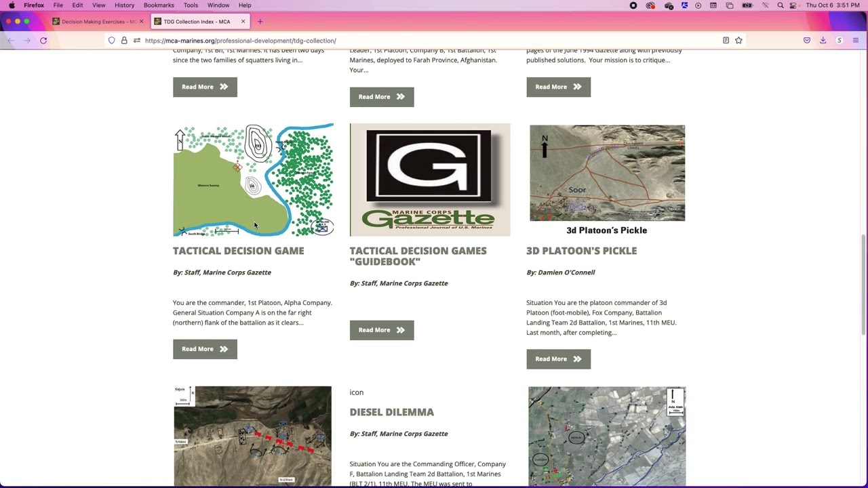The width and height of the screenshot is (868, 488).
Task: Open the 3D Platoon's Pickle title link
Action: [582, 251]
